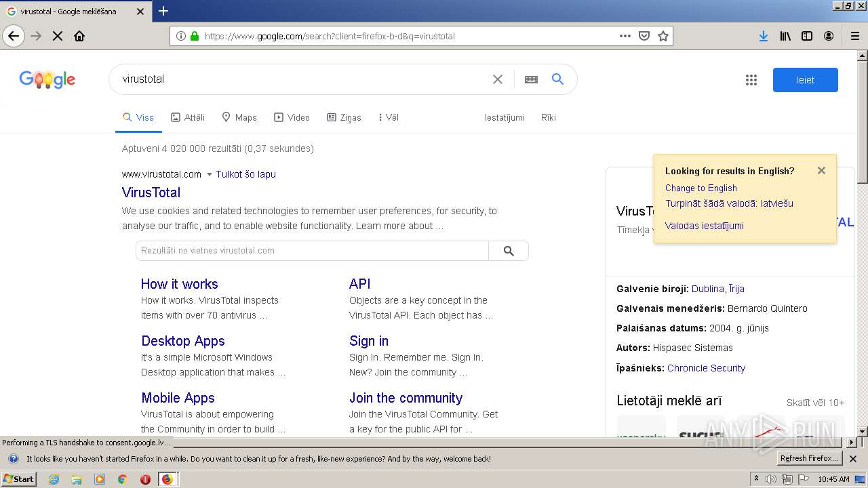Click Skatīt vēl 10+ link

coord(815,403)
